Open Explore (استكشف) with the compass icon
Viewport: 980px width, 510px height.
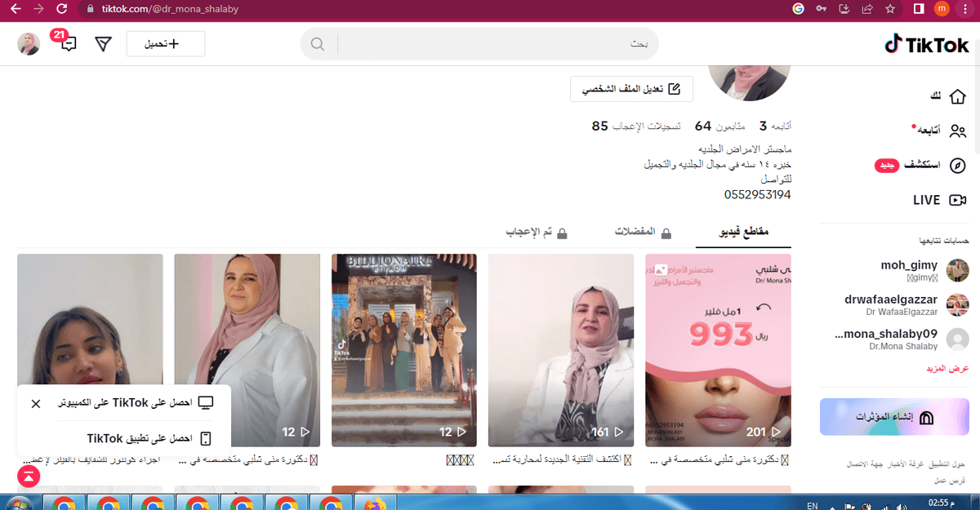pos(955,165)
